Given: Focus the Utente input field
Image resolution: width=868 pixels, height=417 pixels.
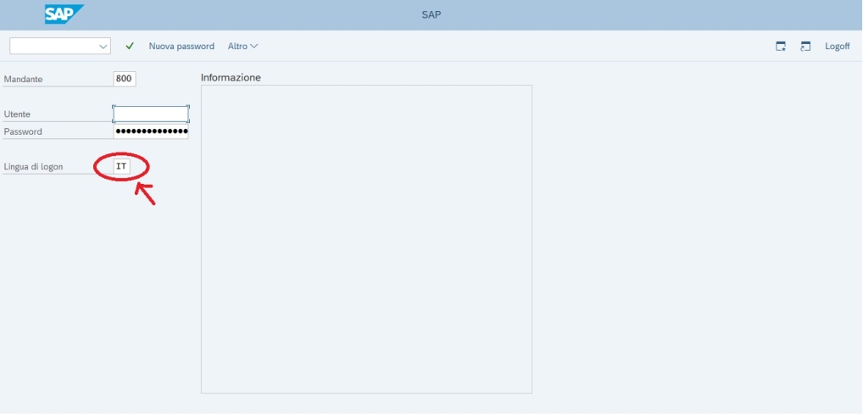Looking at the screenshot, I should tap(151, 114).
